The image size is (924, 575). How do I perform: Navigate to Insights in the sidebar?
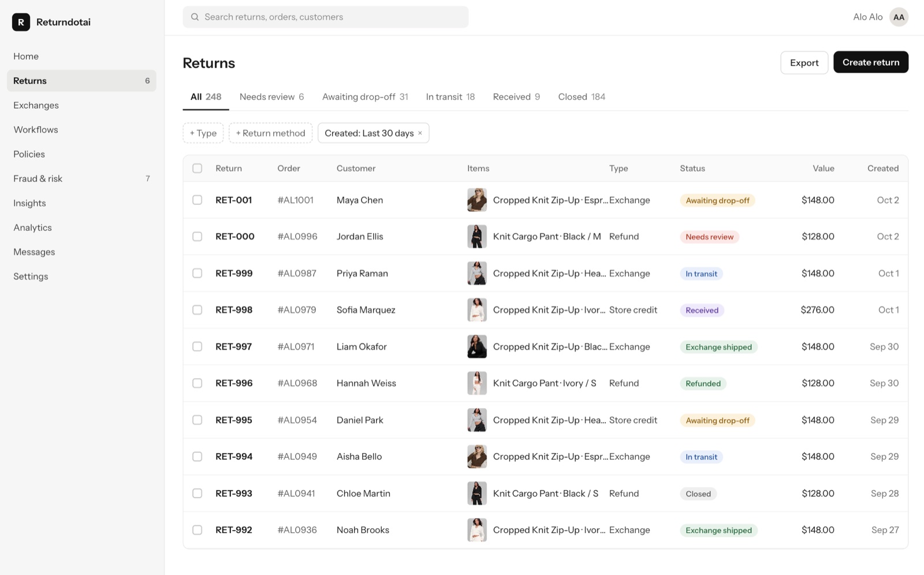[x=81, y=203]
